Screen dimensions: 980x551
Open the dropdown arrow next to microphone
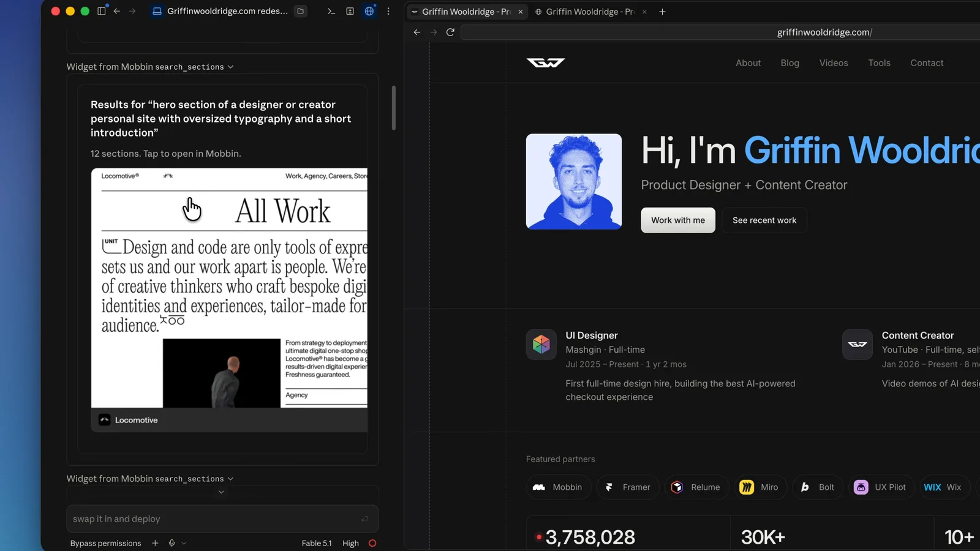(184, 543)
